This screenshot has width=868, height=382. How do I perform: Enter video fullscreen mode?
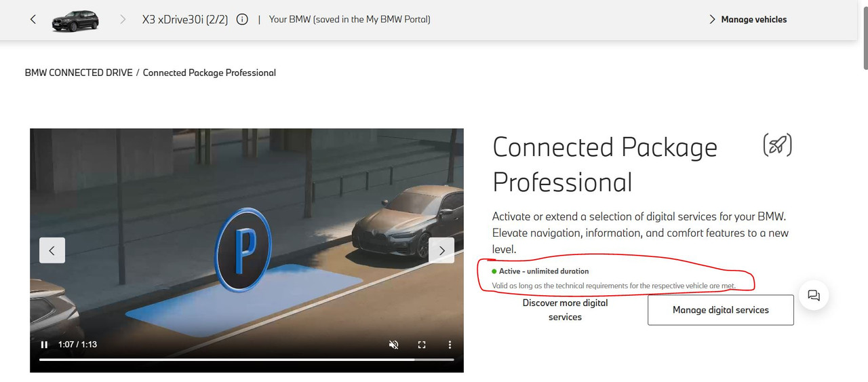422,345
